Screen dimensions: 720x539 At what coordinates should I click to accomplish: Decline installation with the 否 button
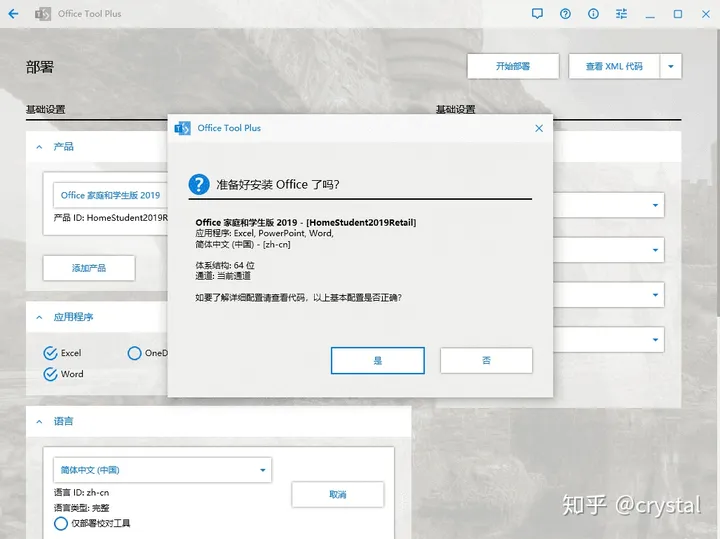click(x=486, y=360)
